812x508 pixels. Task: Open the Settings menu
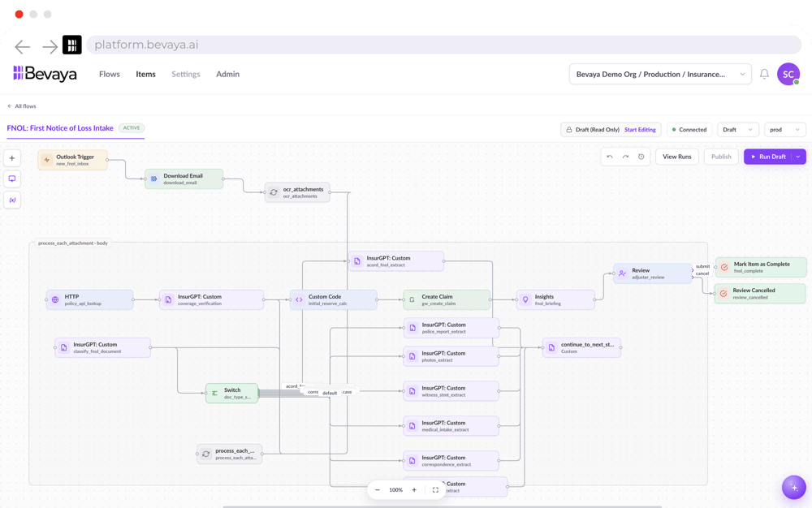[x=186, y=74]
